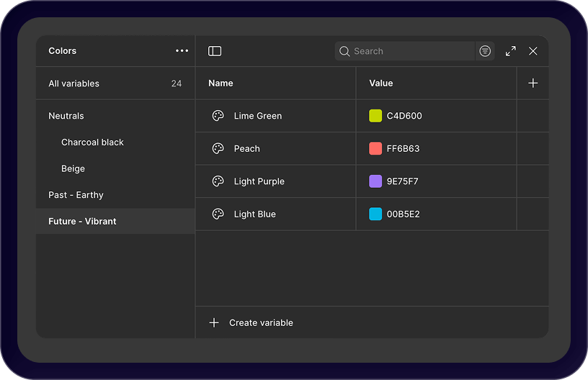Click the filter icon beside search
This screenshot has height=380, width=588.
click(x=485, y=51)
